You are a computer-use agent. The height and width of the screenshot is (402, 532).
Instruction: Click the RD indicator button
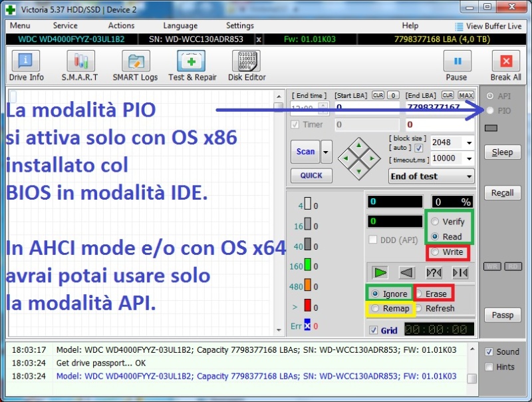point(513,266)
